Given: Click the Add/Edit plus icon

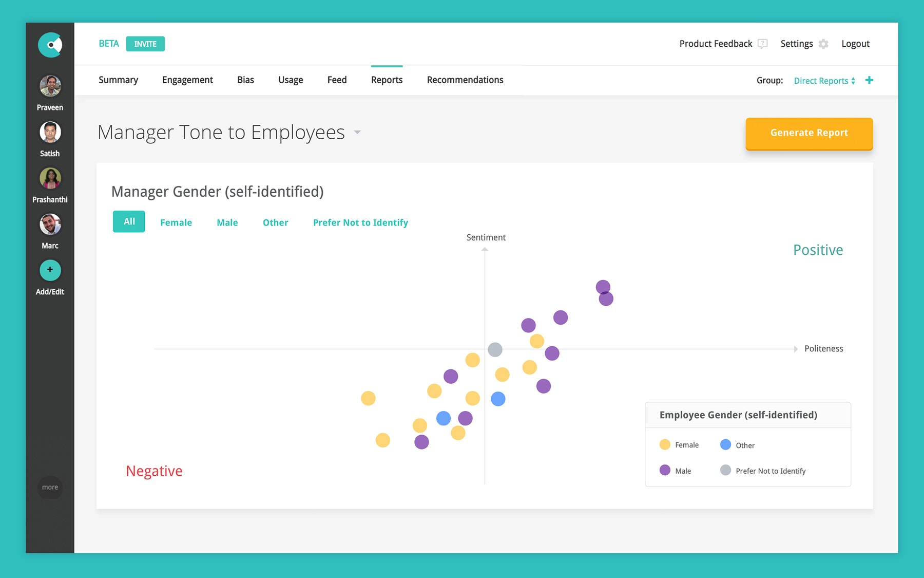Looking at the screenshot, I should click(50, 270).
